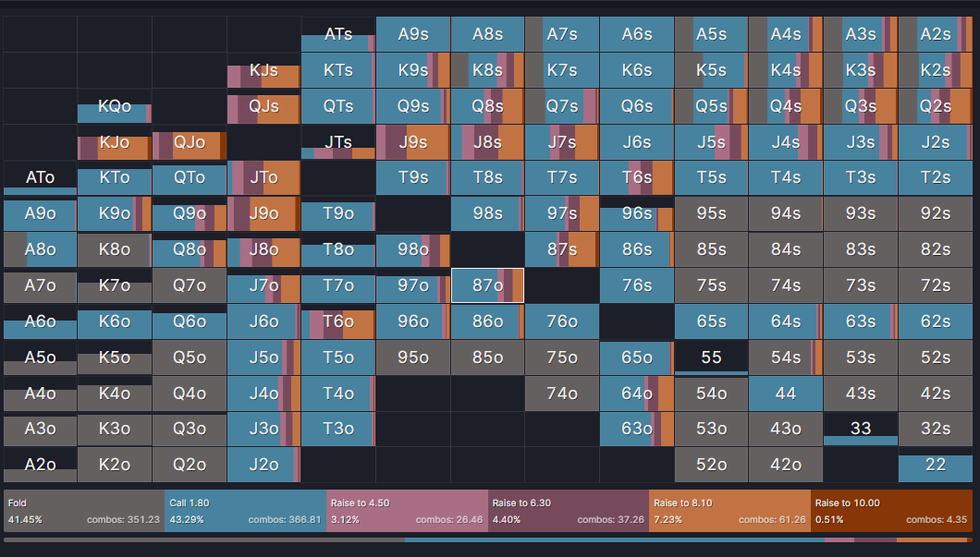Click the pocket 55 pair cell

click(711, 357)
